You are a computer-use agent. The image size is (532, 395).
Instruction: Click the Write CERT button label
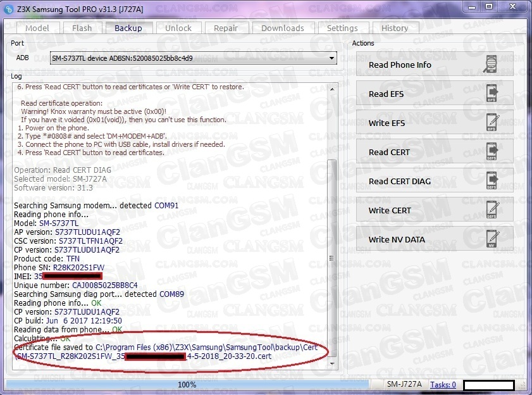(x=390, y=211)
